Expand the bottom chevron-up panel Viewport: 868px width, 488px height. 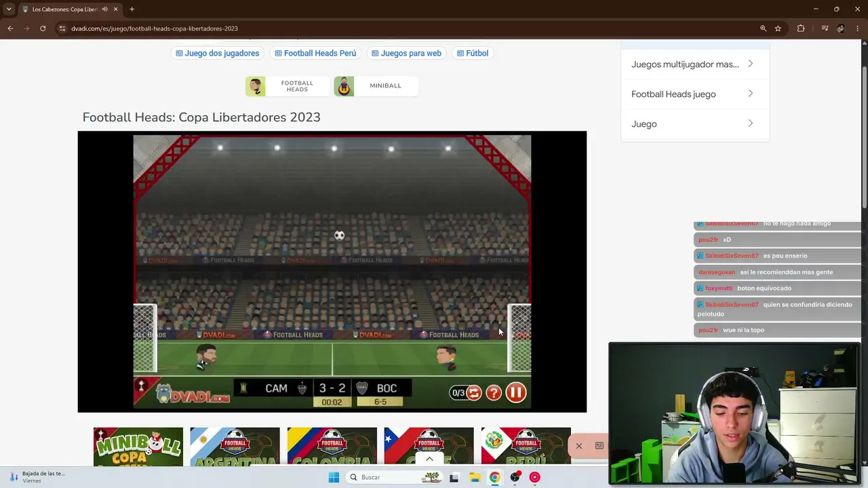(429, 459)
